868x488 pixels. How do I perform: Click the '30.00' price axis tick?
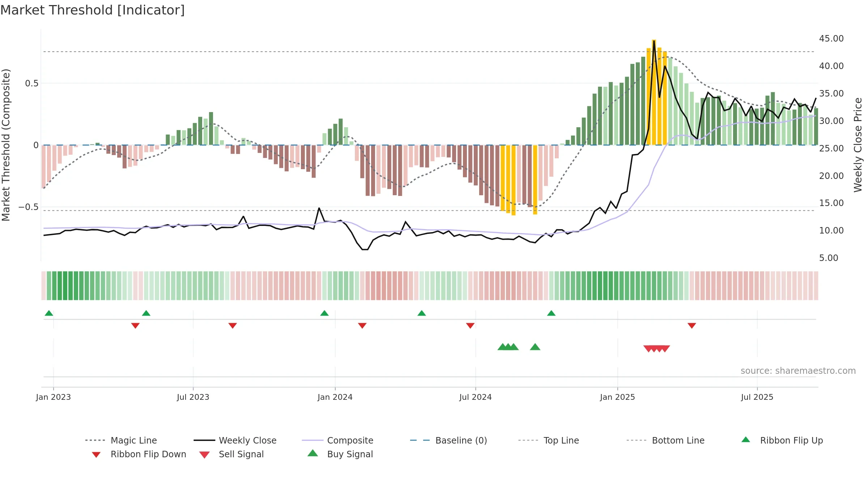(831, 121)
